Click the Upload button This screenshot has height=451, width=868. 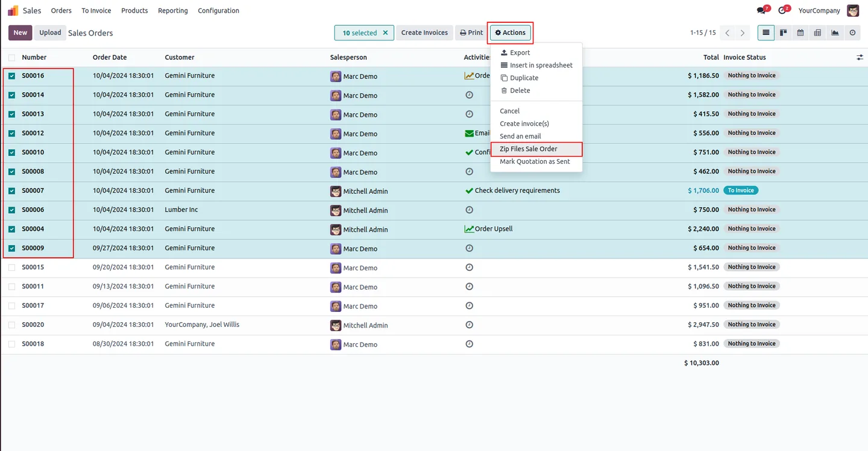(x=50, y=33)
